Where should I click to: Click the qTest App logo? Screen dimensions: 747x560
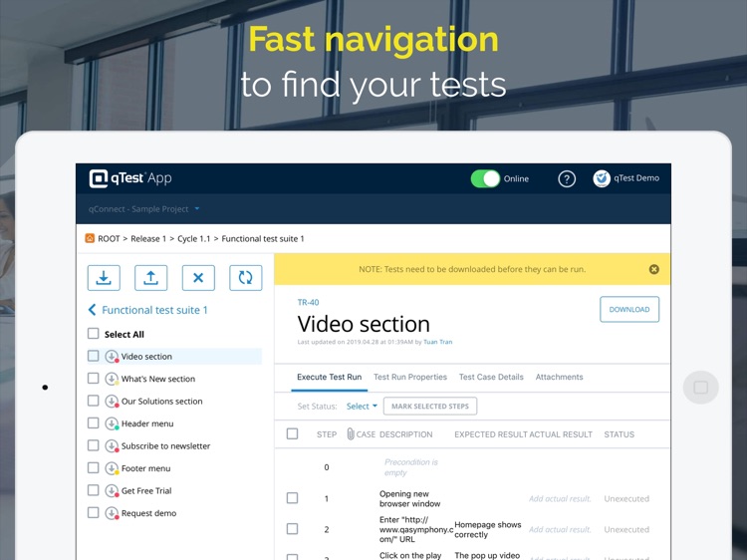click(130, 178)
